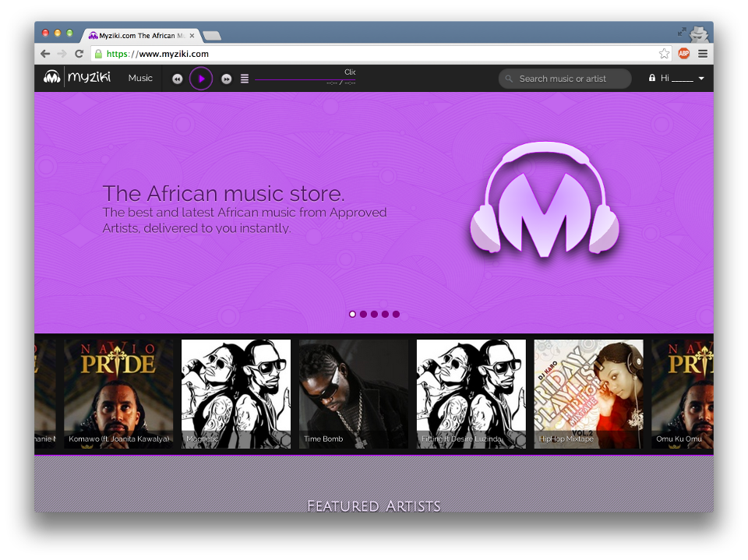Skip to the next track

pyautogui.click(x=226, y=79)
